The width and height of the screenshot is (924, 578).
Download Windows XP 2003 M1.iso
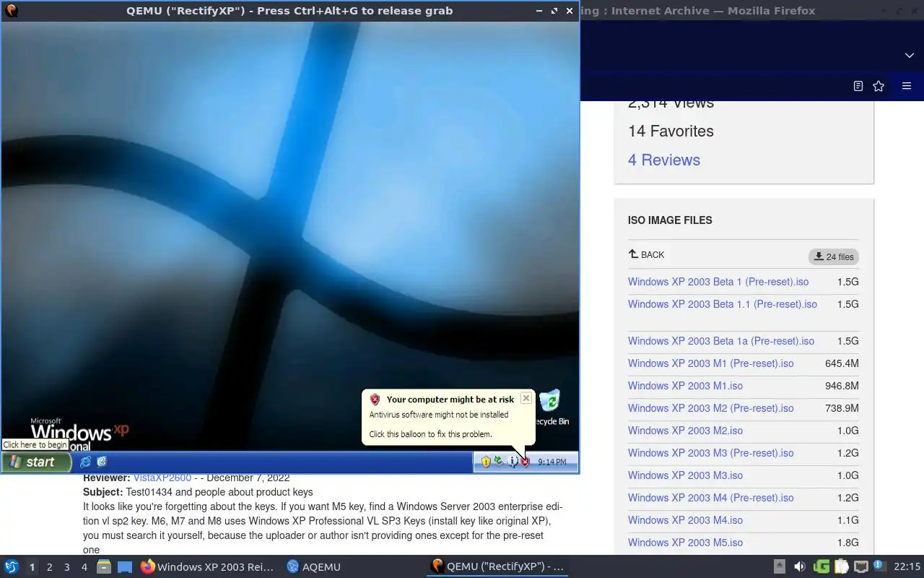coord(685,386)
